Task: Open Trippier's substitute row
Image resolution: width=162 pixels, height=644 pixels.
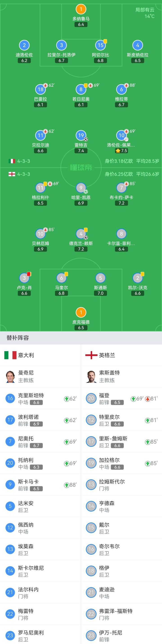Action: [x=121, y=420]
